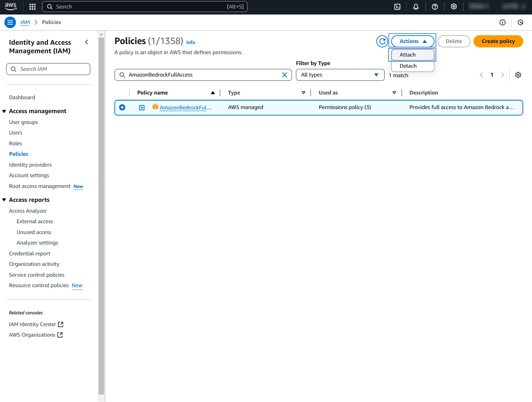
Task: Click page number 1 in pagination
Action: click(492, 75)
